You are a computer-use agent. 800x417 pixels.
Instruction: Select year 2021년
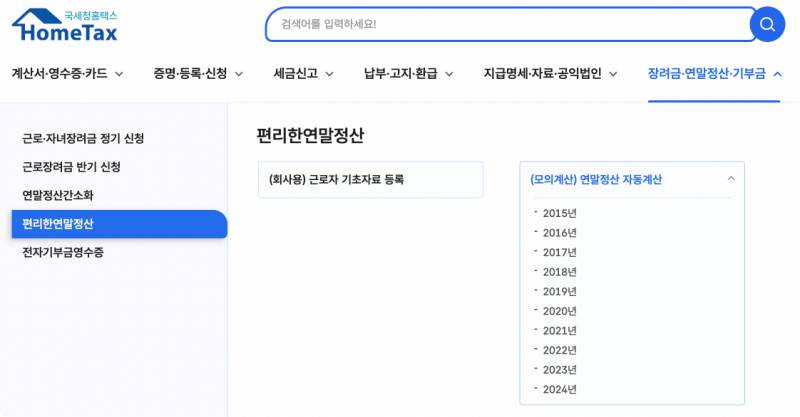click(559, 331)
